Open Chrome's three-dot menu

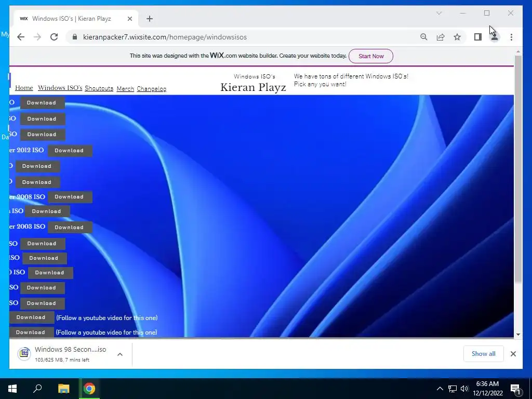[511, 37]
